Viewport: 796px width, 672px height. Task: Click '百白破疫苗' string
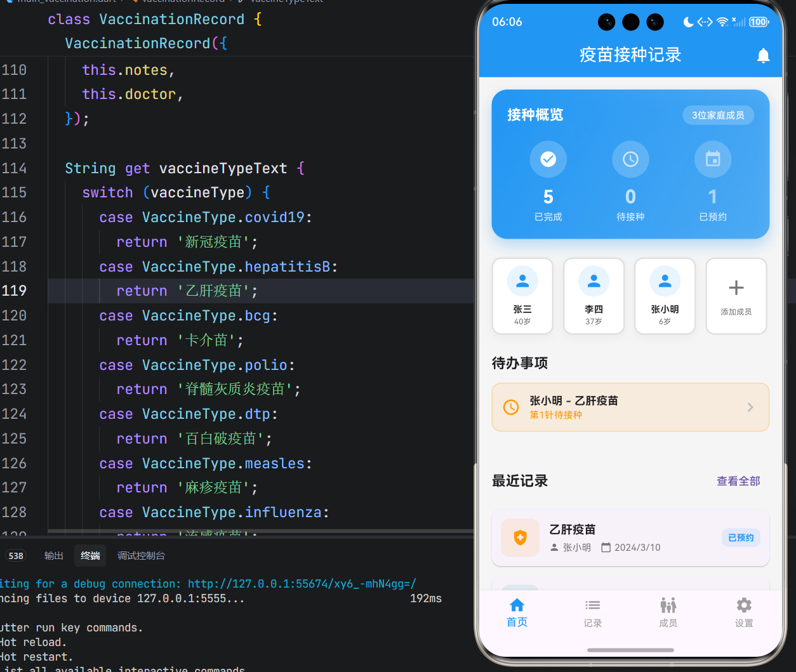tap(225, 438)
